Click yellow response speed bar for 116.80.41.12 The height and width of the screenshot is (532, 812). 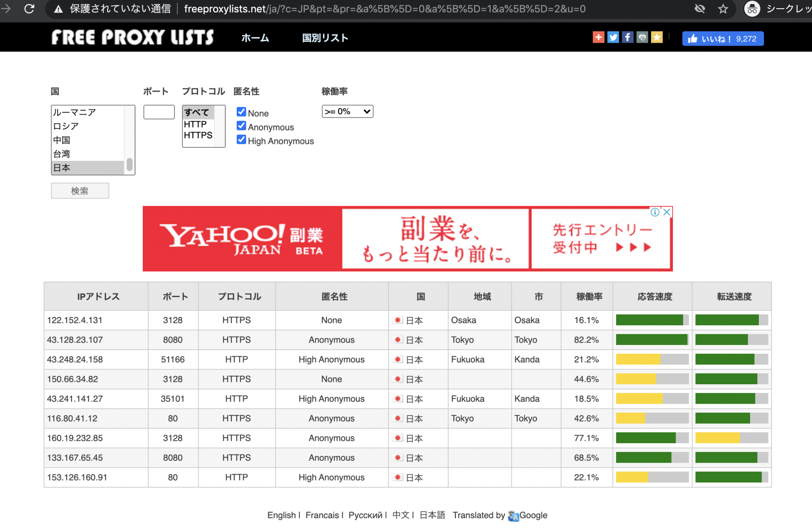pos(630,418)
